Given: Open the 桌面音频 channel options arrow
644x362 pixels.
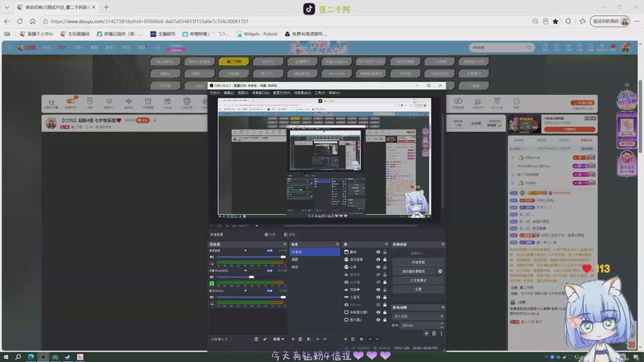Looking at the screenshot, I should 246,250.
